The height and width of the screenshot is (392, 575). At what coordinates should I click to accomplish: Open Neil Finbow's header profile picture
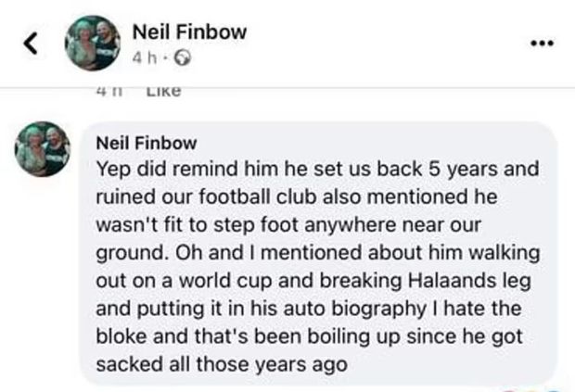[x=91, y=43]
